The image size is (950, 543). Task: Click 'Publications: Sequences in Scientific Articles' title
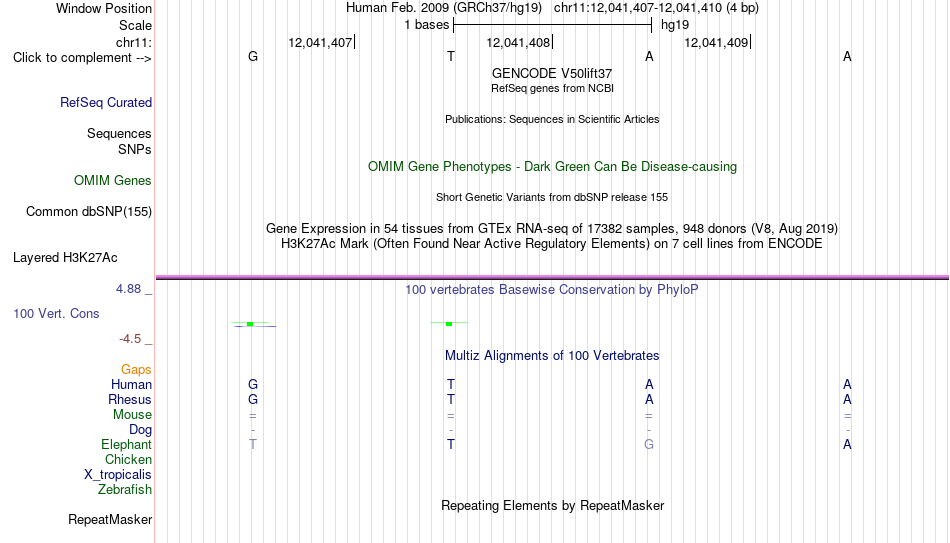(552, 119)
